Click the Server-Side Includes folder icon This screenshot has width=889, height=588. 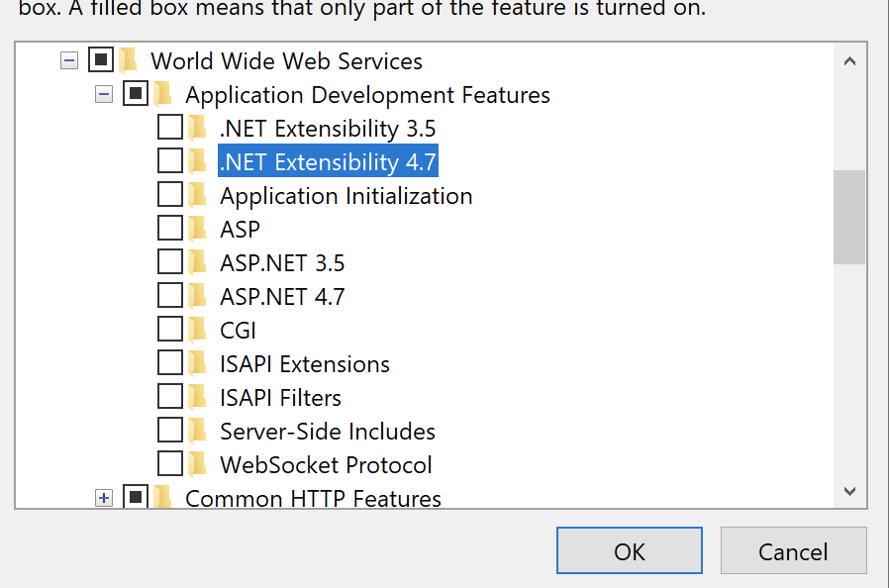(198, 432)
